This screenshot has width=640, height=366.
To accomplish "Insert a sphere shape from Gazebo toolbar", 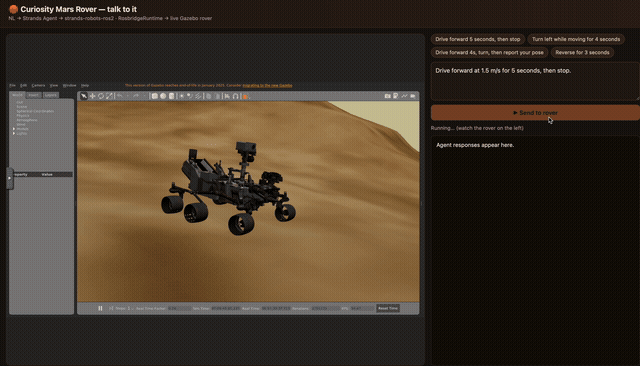I will (x=163, y=96).
